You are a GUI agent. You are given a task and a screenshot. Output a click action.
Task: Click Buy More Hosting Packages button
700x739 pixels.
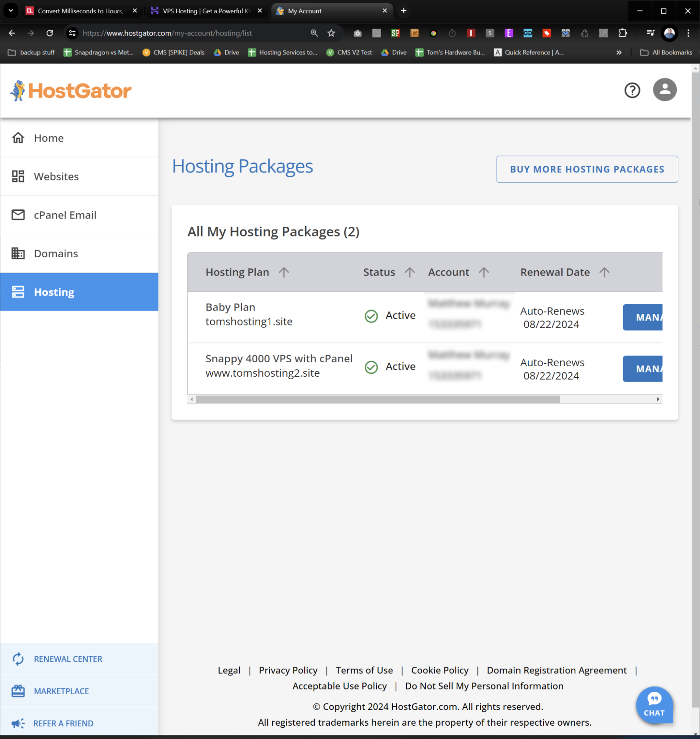pyautogui.click(x=587, y=169)
